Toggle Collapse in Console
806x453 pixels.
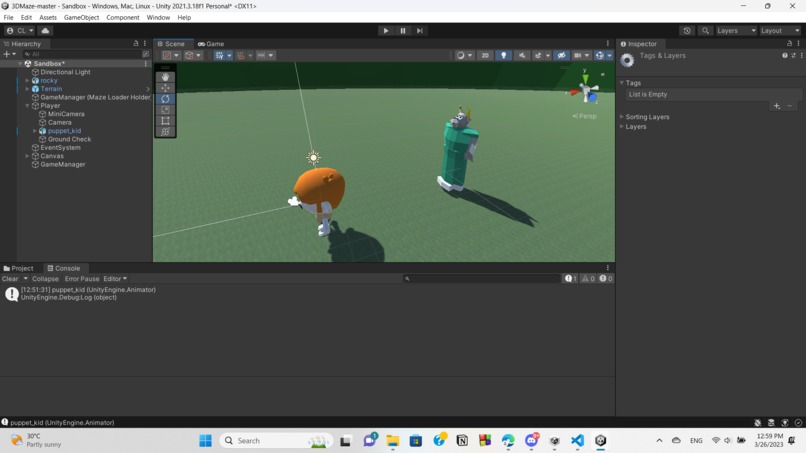coord(45,279)
